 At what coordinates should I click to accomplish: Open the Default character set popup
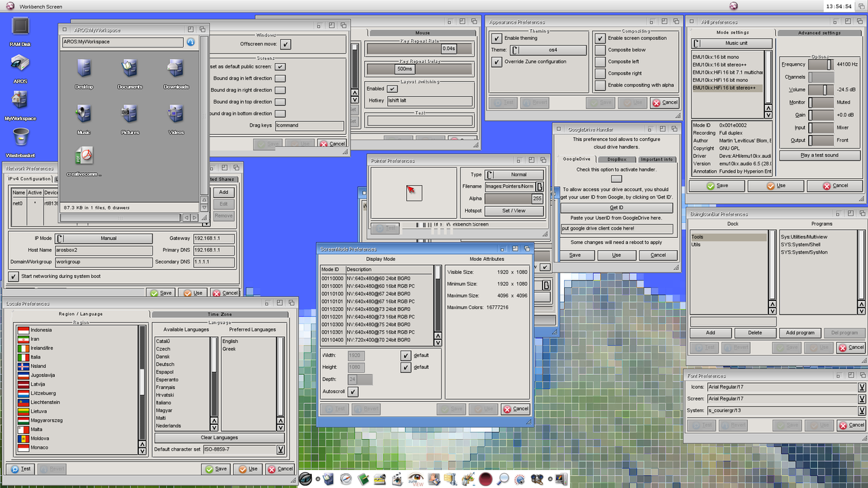tap(280, 449)
